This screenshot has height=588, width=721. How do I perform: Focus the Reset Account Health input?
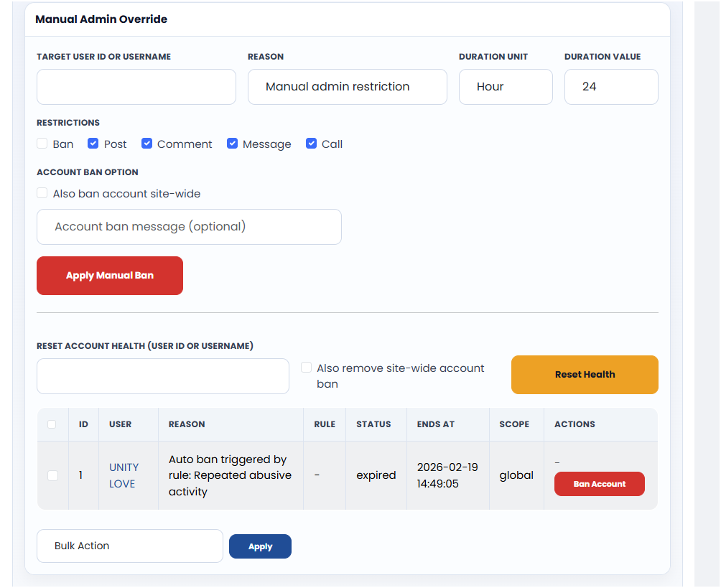163,376
